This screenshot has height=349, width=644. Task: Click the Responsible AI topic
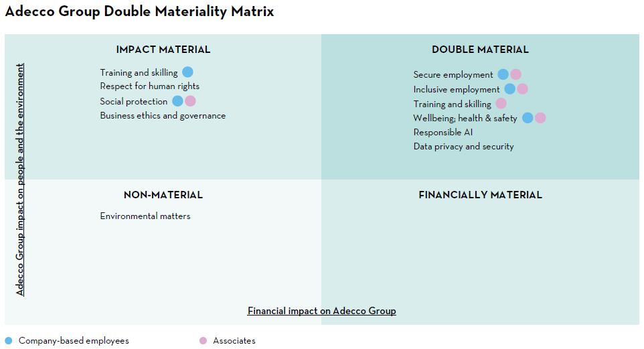pos(443,132)
